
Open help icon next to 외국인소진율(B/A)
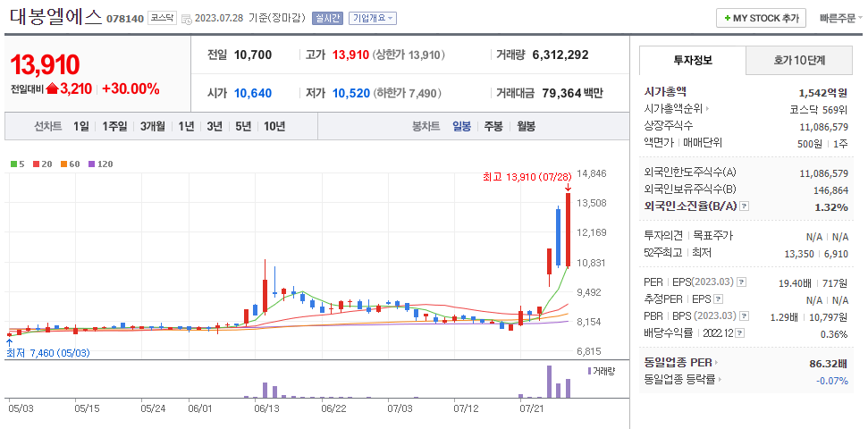coord(745,206)
